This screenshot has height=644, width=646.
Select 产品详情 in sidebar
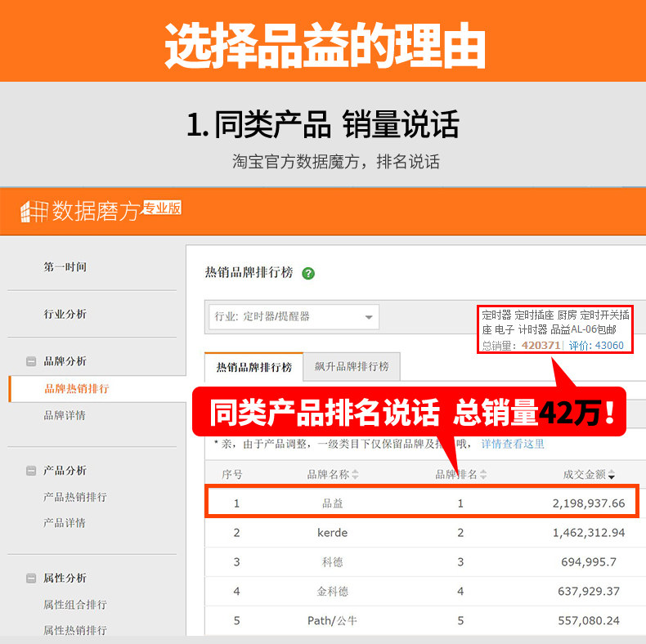[x=65, y=523]
